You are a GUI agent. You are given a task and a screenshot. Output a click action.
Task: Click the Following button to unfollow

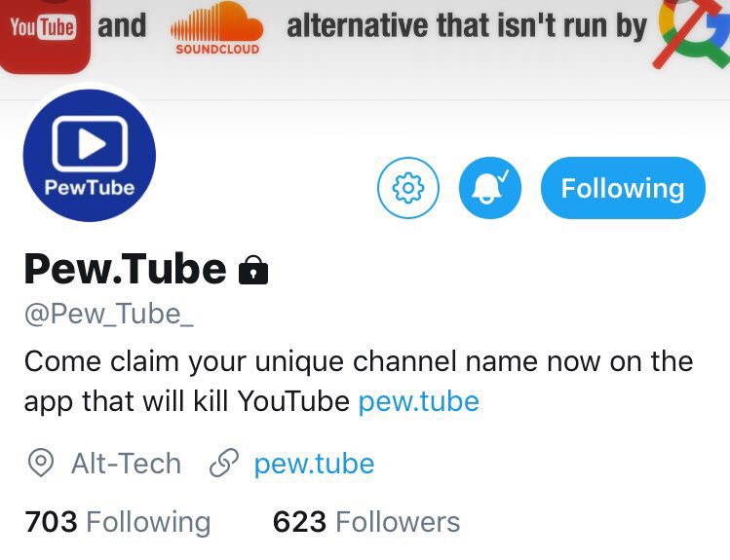[x=623, y=187]
